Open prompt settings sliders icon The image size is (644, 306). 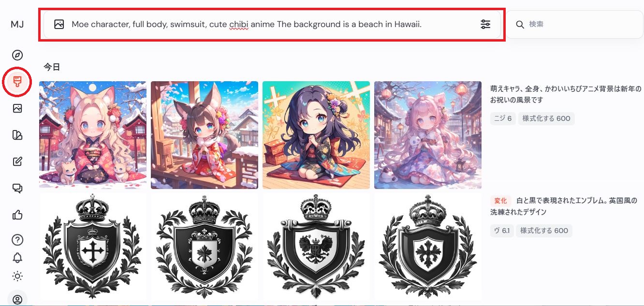tap(485, 24)
